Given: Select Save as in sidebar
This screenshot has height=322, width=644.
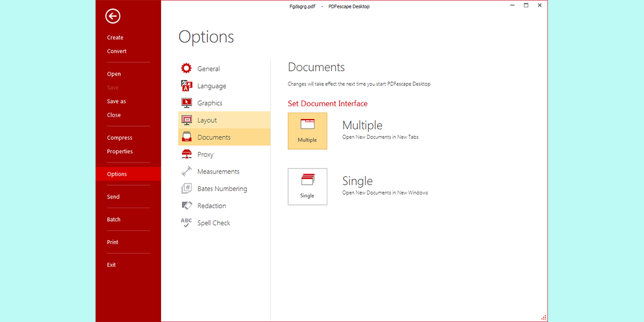Looking at the screenshot, I should tap(116, 101).
